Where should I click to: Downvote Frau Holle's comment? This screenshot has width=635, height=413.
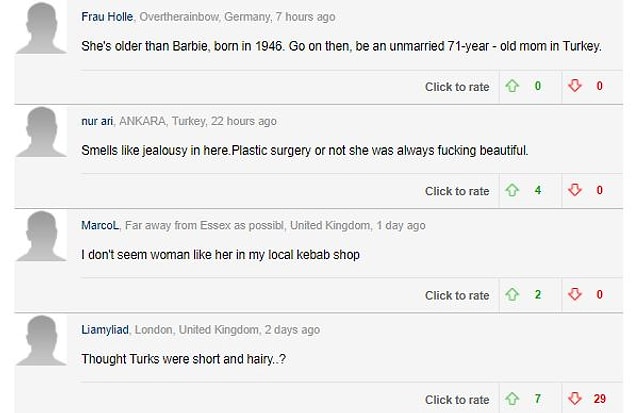click(x=575, y=86)
